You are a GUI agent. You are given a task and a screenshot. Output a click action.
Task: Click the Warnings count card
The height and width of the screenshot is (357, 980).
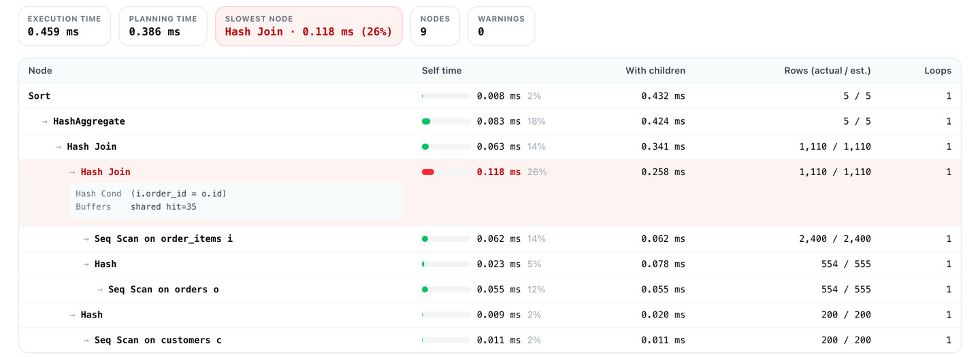[501, 26]
